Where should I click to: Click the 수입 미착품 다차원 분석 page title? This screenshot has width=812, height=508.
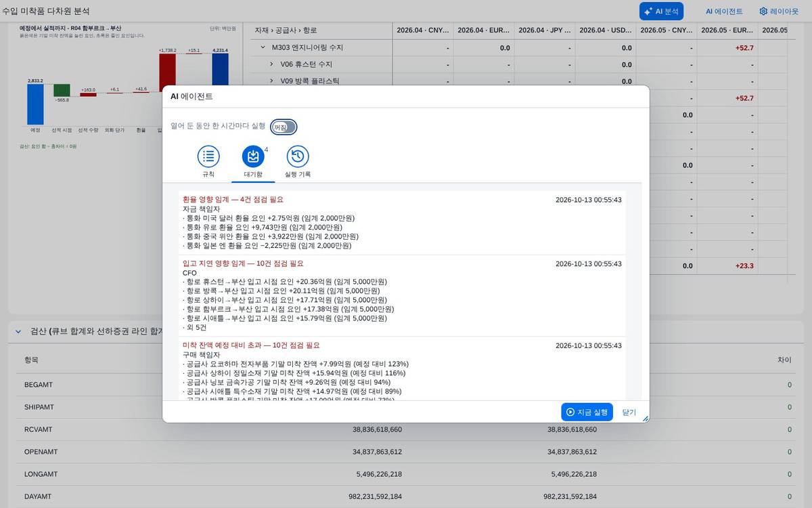46,11
